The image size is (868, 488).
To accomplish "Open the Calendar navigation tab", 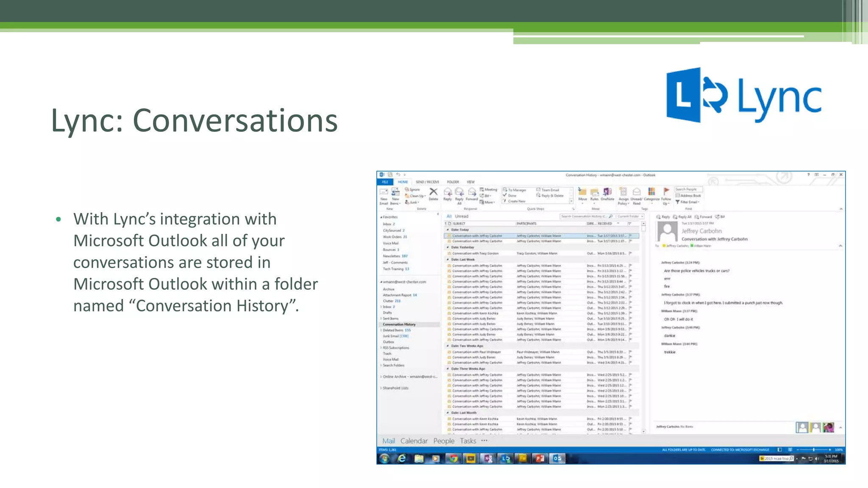I will click(x=414, y=441).
